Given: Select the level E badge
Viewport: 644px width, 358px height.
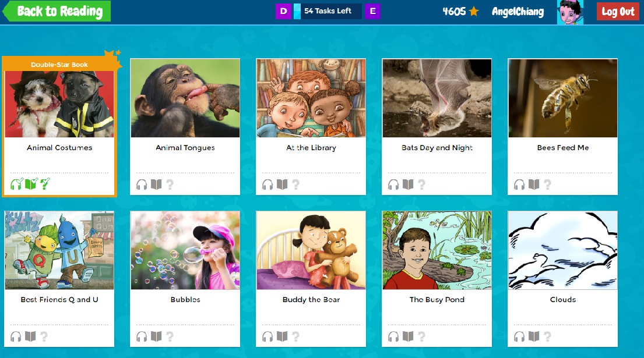Looking at the screenshot, I should (x=372, y=11).
